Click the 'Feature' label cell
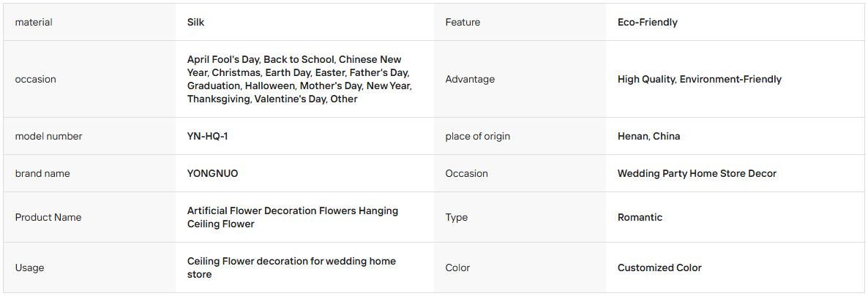868x296 pixels. click(463, 22)
